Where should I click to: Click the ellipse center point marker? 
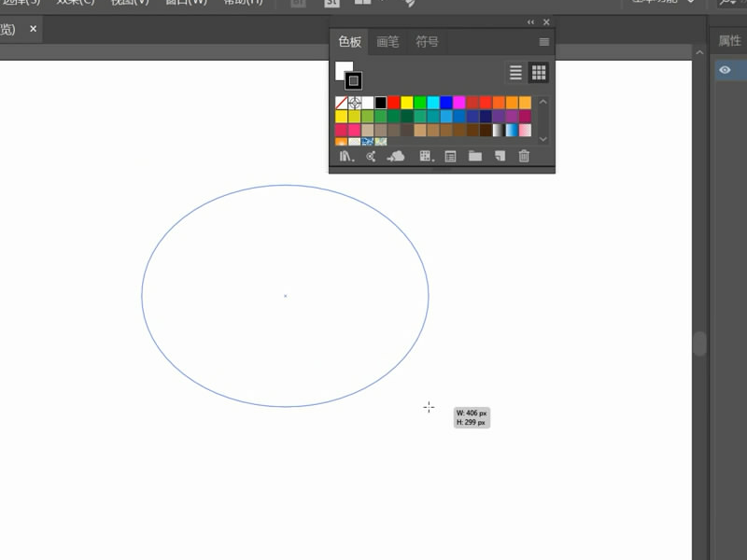[286, 296]
